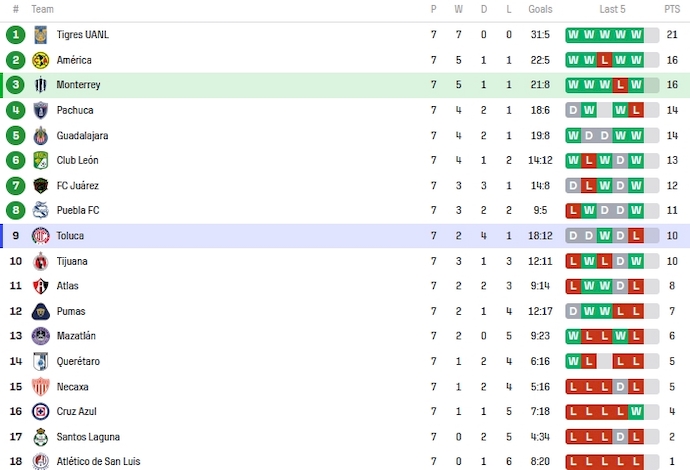
Task: Open the Puebla FC team link
Action: point(78,210)
